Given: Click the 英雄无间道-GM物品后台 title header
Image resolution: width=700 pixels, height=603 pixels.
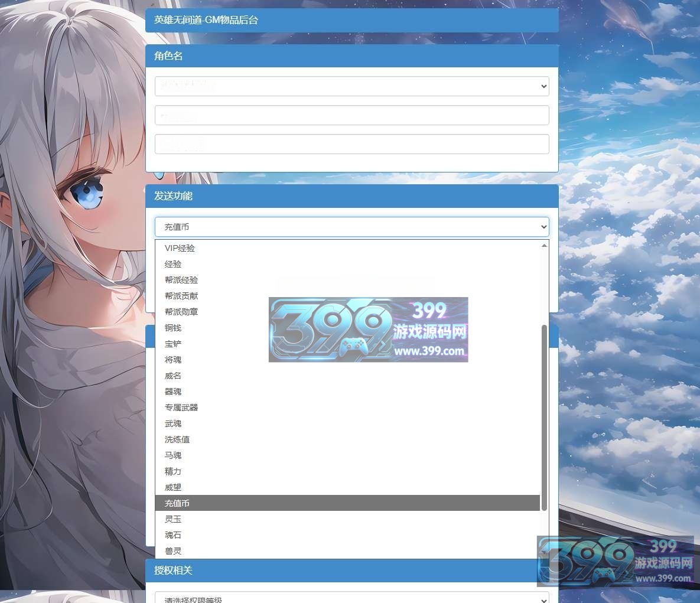Looking at the screenshot, I should (x=352, y=20).
